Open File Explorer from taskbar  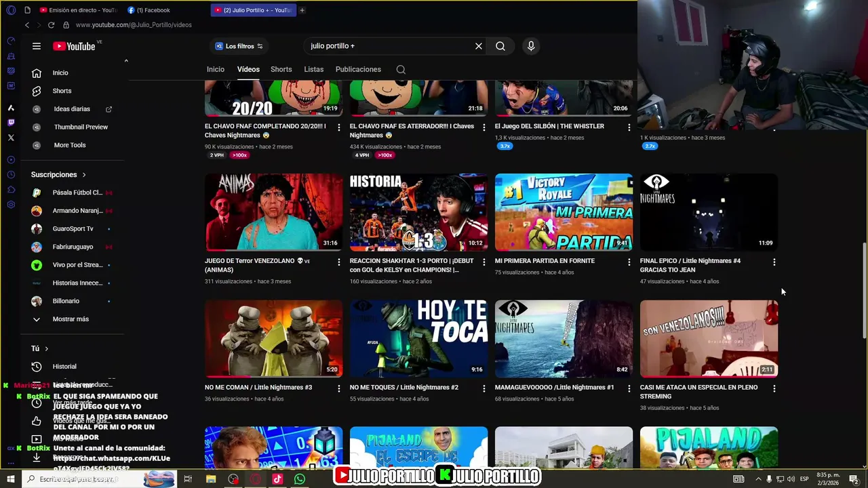tap(211, 479)
